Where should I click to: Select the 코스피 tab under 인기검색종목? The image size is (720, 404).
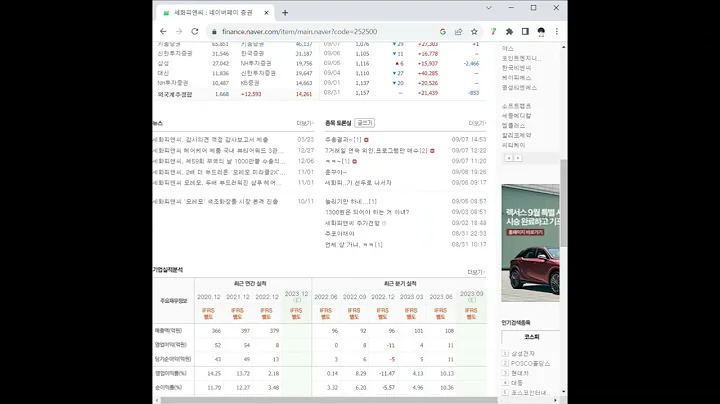[x=531, y=337]
